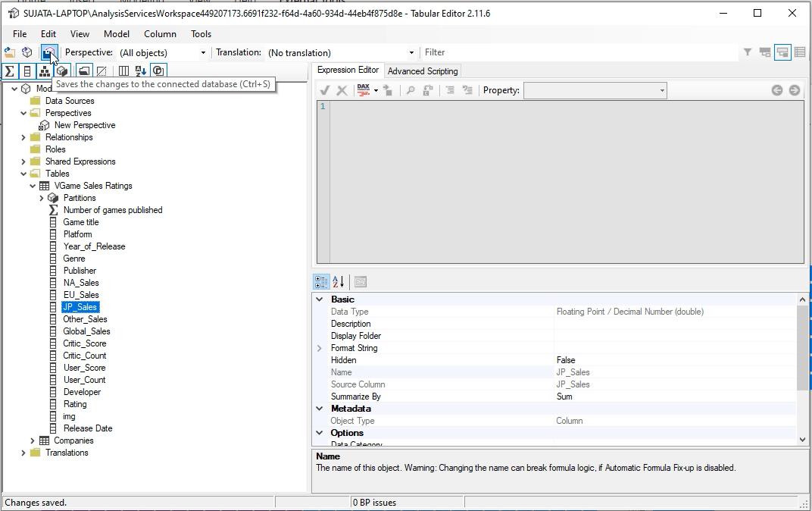Click the accept expression checkmark icon
This screenshot has width=812, height=511.
tap(325, 90)
